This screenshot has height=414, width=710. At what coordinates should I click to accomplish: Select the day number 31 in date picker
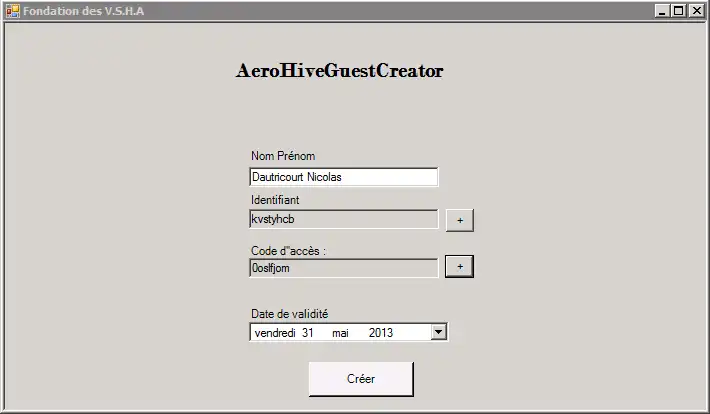pos(308,333)
